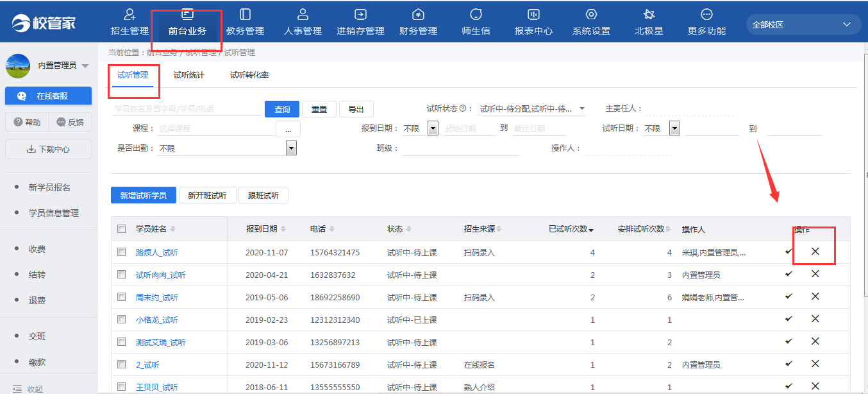Screen dimensions: 868x394
Task: Open 人事管理 module icon
Action: pos(303,14)
